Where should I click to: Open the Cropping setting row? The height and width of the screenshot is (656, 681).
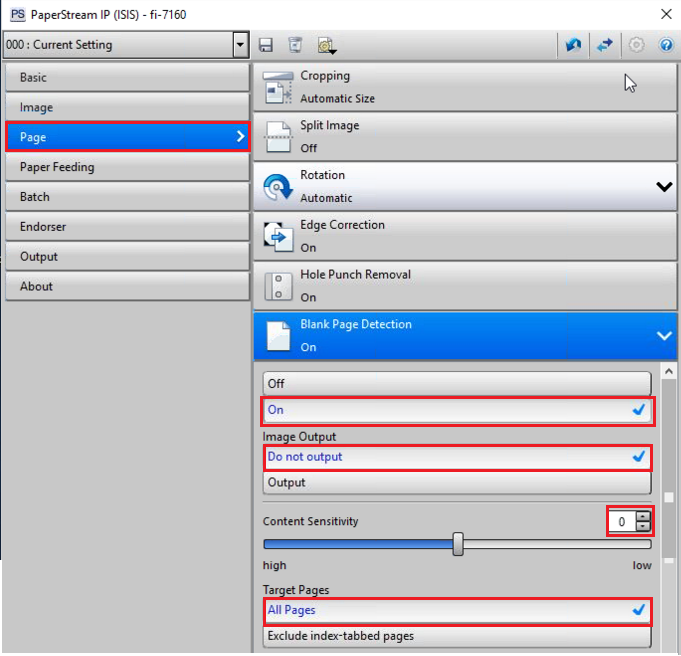click(465, 87)
